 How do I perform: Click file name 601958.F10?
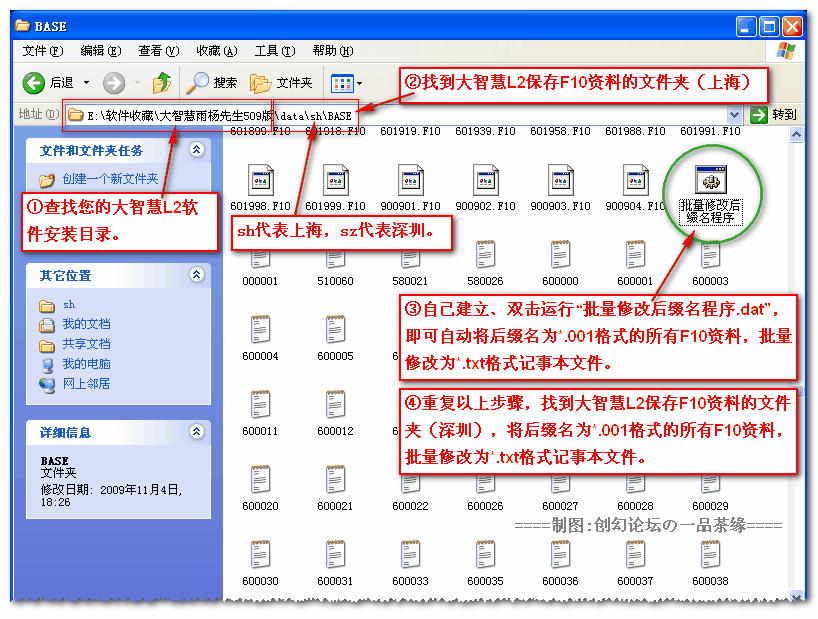click(560, 131)
